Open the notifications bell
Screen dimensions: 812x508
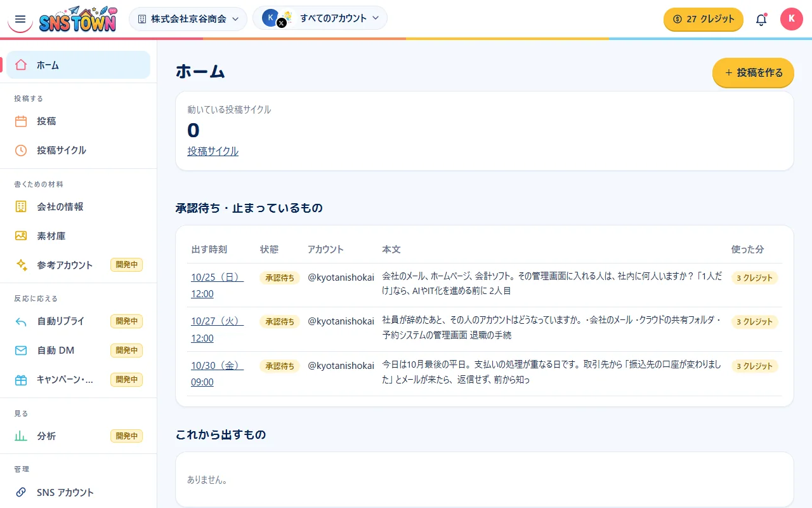[761, 19]
